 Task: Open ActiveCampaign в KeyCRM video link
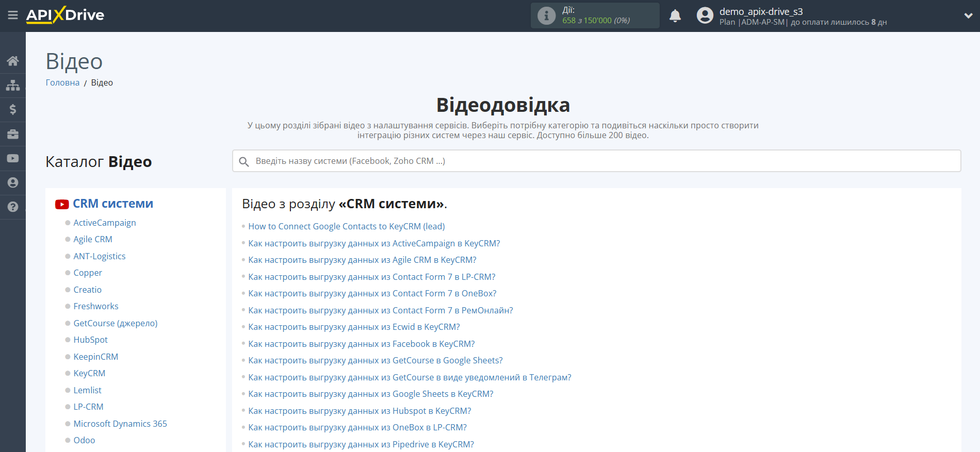coord(374,243)
